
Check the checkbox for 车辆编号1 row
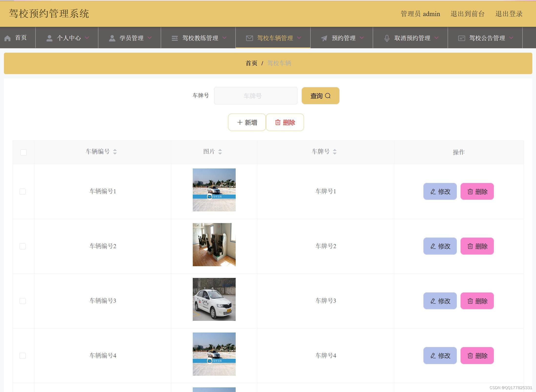[22, 192]
